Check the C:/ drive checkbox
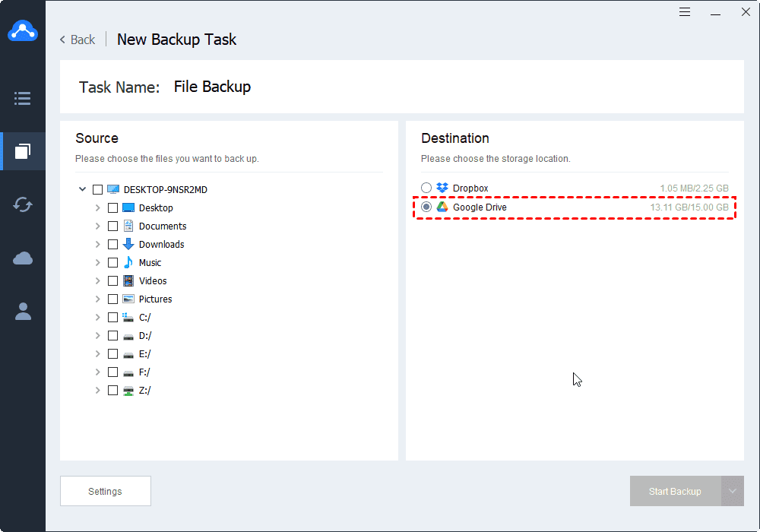This screenshot has width=760, height=532. point(113,318)
